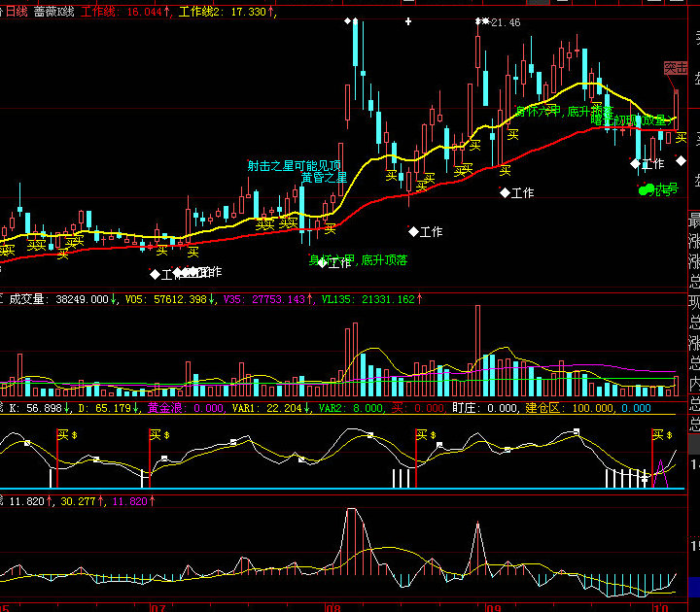Image resolution: width=700 pixels, height=612 pixels.
Task: Click the white plus marker at chart top
Action: click(408, 21)
